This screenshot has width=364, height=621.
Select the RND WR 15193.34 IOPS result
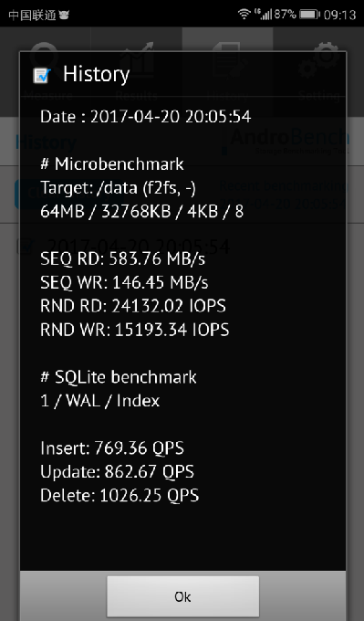pos(134,330)
